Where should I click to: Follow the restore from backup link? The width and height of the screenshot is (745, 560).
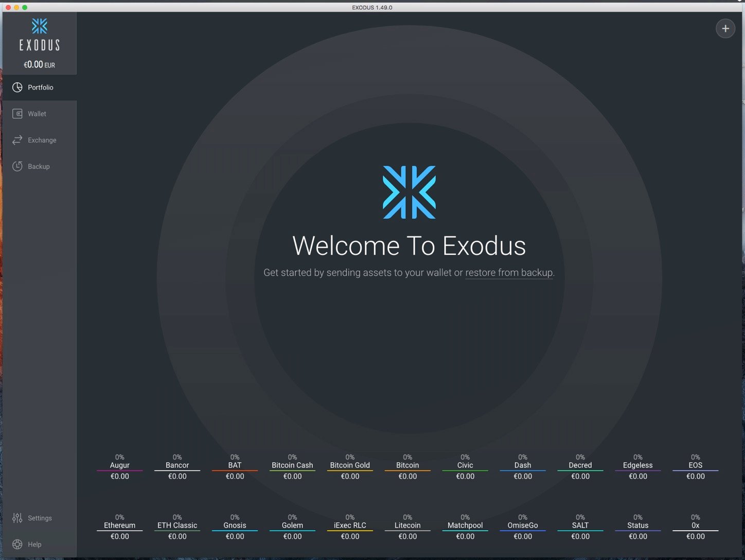[509, 273]
